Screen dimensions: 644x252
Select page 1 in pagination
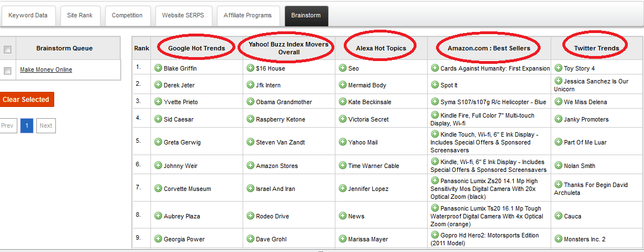(x=27, y=125)
